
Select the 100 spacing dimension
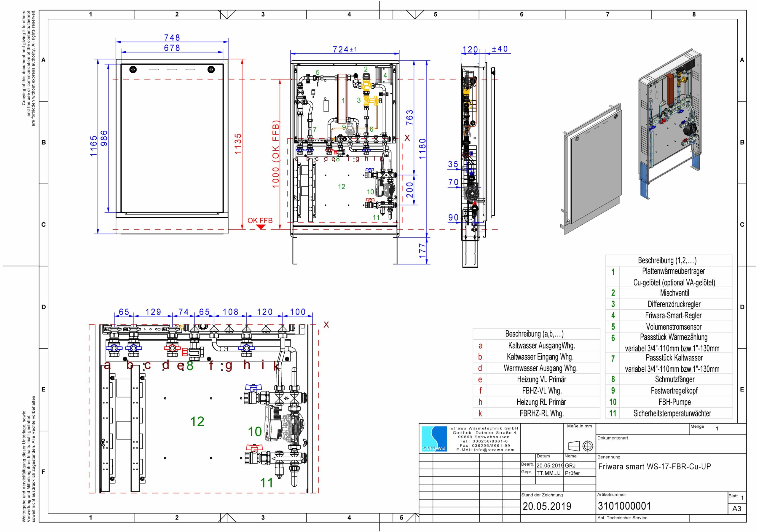pos(298,312)
